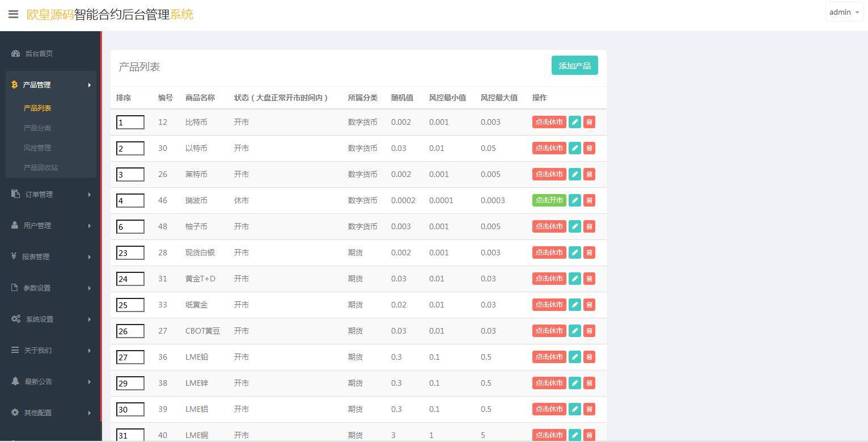Select the highlighted 产品列表 link
Screen dimensions: 868x442
pyautogui.click(x=37, y=108)
